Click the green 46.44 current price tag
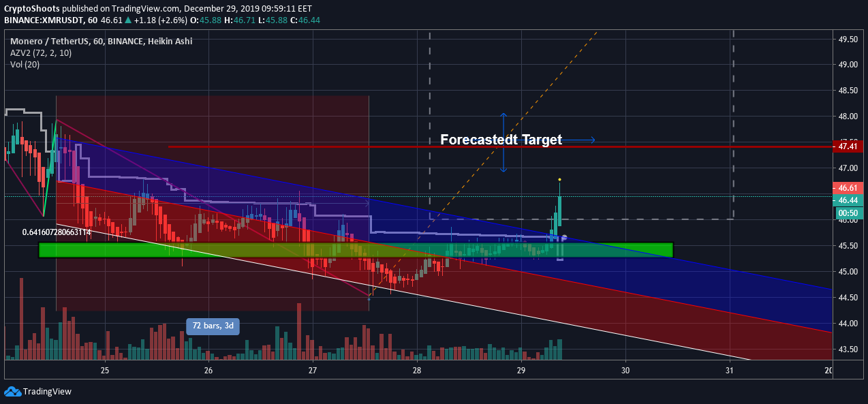The height and width of the screenshot is (404, 868). coord(848,200)
